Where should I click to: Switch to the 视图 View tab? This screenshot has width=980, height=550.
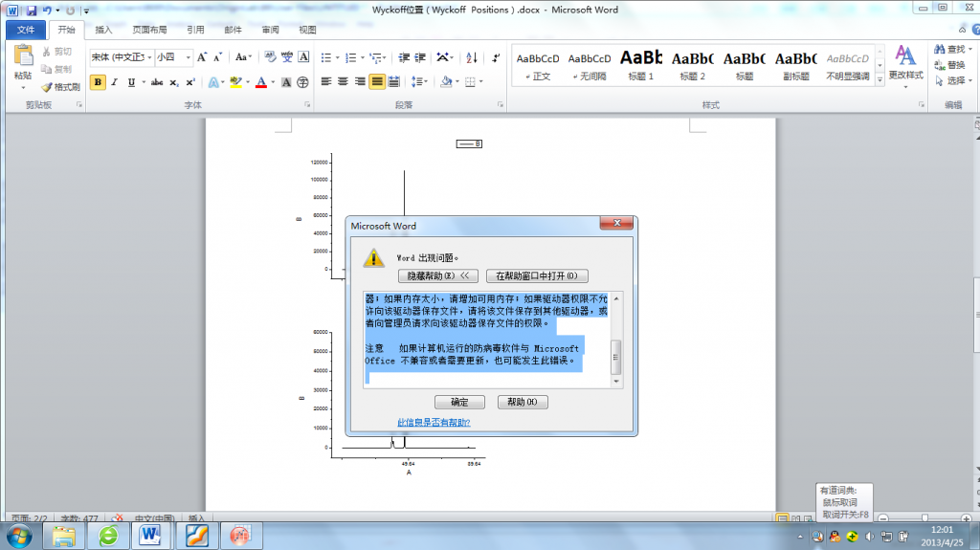coord(307,30)
